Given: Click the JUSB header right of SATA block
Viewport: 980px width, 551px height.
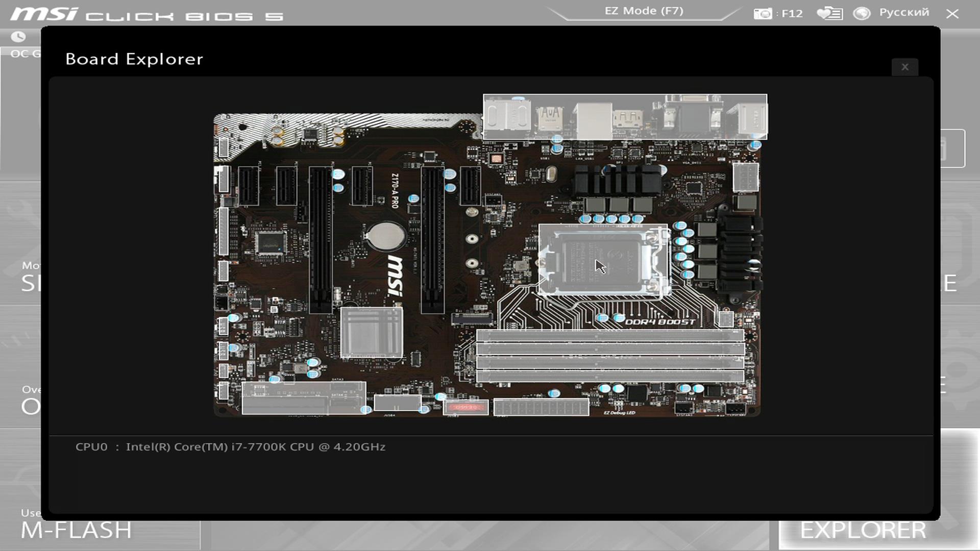Looking at the screenshot, I should tap(398, 403).
